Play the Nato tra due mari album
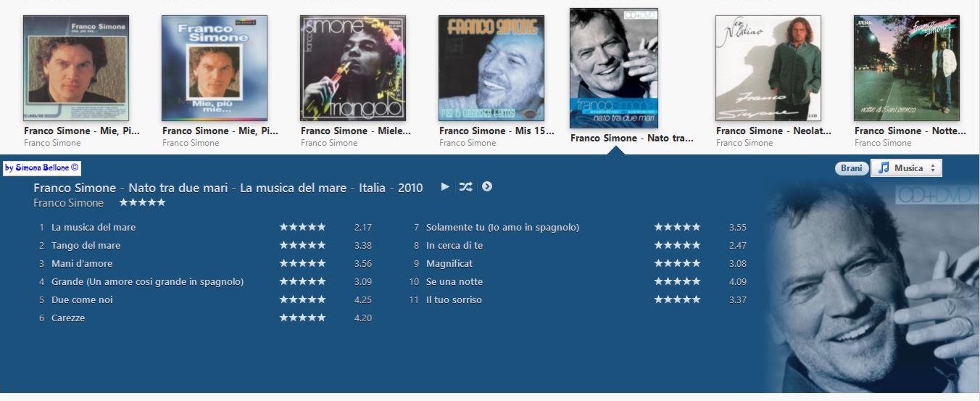Image resolution: width=980 pixels, height=401 pixels. tap(445, 186)
